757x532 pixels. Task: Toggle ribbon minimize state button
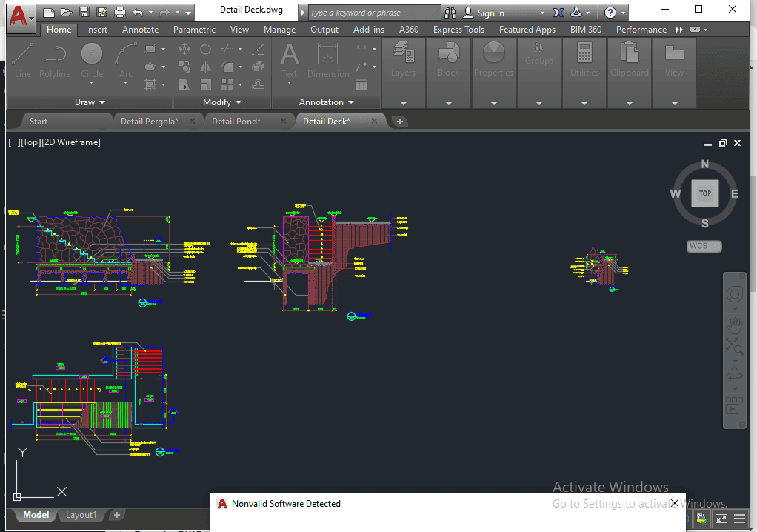(695, 30)
